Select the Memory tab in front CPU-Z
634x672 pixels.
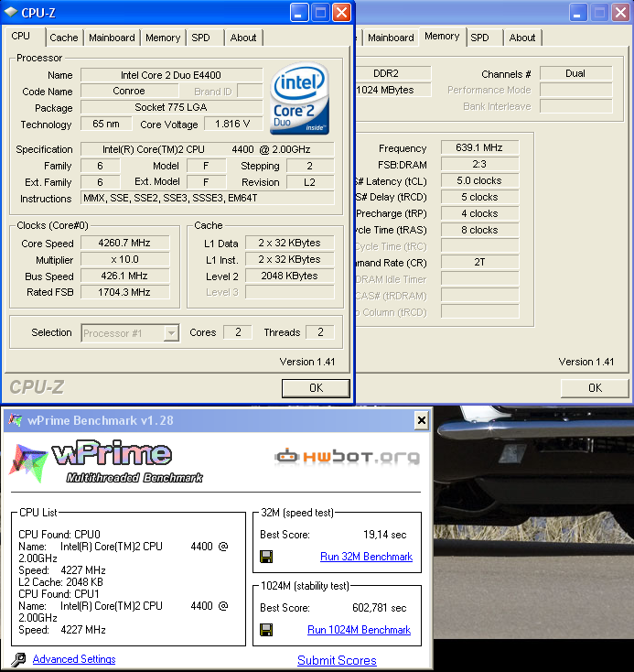163,38
